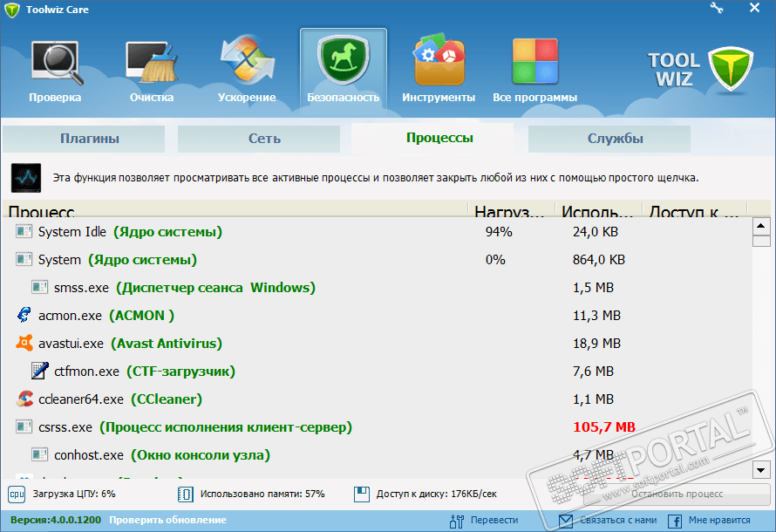Click the Загрузка ЦПУ: 6% status text
The image size is (776, 532).
[74, 494]
